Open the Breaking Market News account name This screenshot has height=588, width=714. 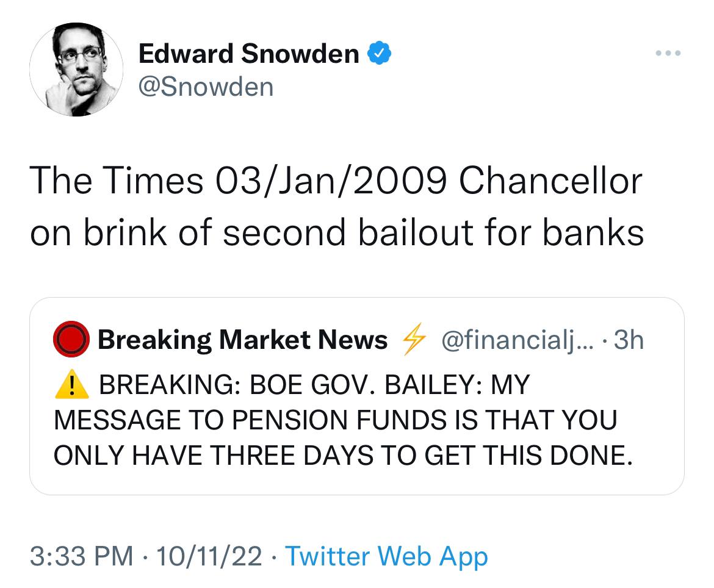(242, 340)
